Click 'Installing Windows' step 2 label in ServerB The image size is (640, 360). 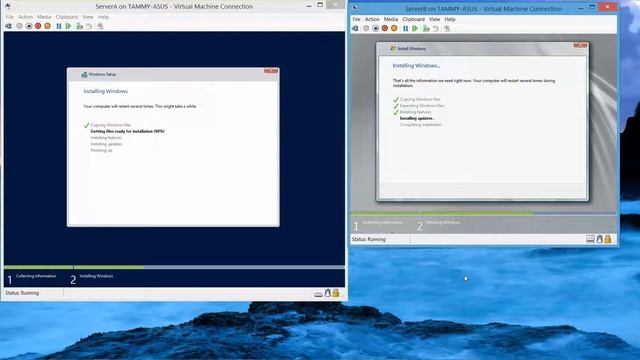click(443, 222)
